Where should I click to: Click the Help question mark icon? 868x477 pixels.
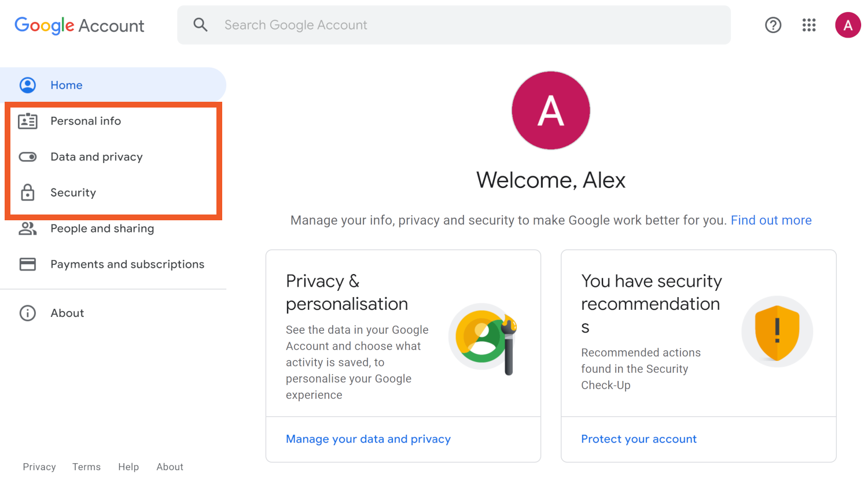(x=773, y=25)
